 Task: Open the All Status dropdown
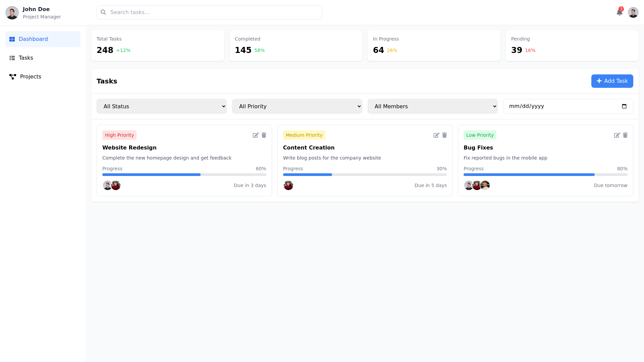162,106
